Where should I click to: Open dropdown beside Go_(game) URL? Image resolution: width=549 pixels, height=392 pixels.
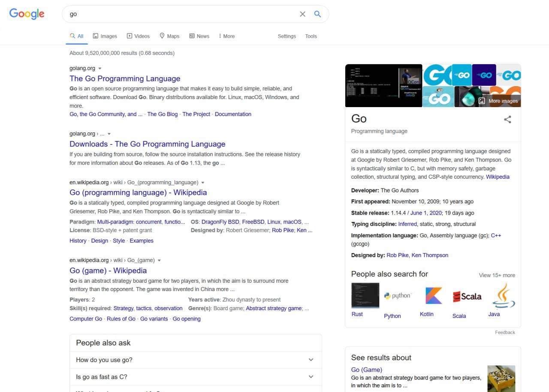click(159, 260)
